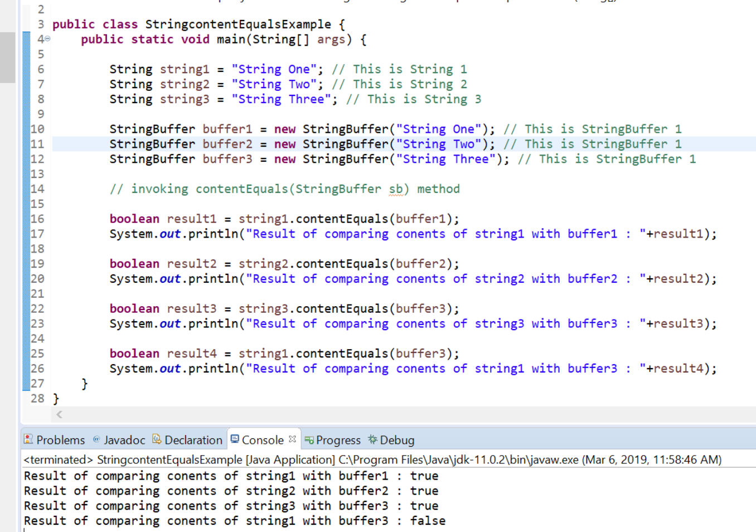Click line number 16 in the editor gutter
The height and width of the screenshot is (532, 756).
tap(37, 219)
